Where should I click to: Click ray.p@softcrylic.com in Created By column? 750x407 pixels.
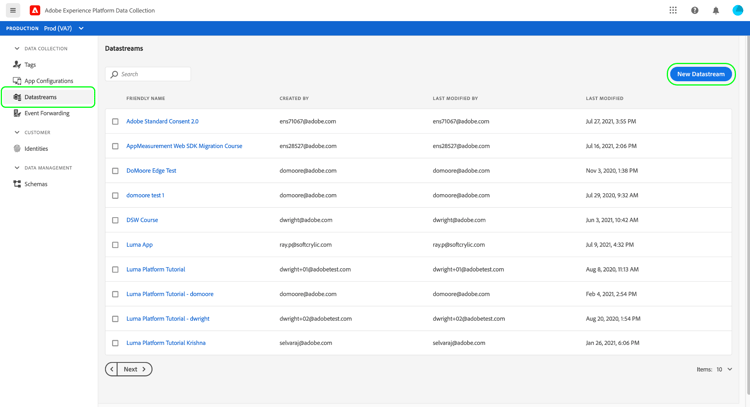(306, 245)
